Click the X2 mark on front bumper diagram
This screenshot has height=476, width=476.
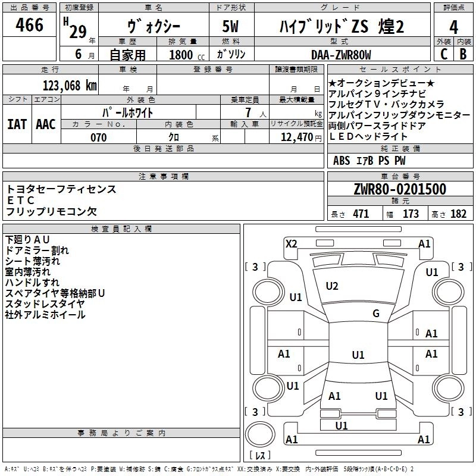coord(292,244)
